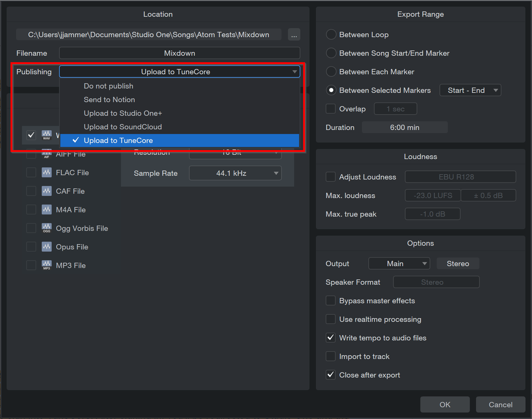Viewport: 532px width, 419px height.
Task: Click the ± 0.5 dB tolerance field
Action: click(x=488, y=195)
